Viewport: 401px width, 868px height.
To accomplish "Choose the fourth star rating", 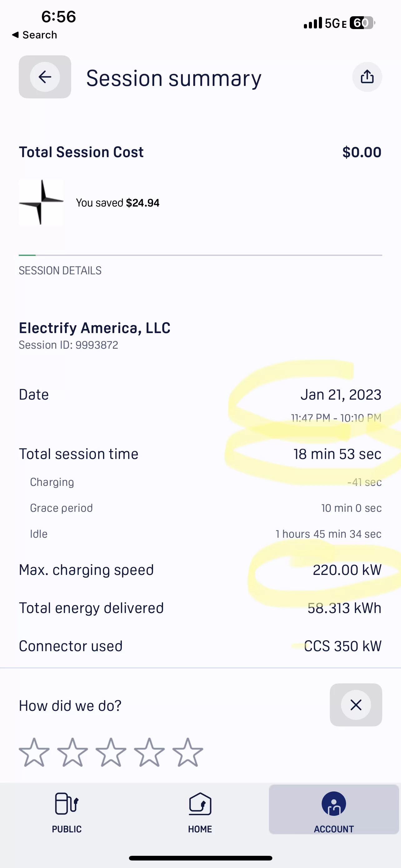I will coord(150,752).
